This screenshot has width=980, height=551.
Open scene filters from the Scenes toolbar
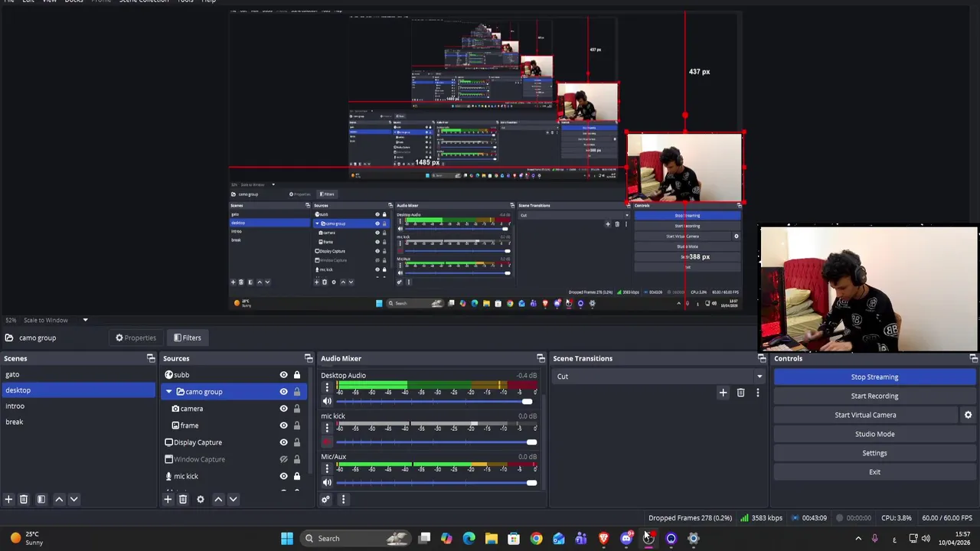(x=41, y=499)
